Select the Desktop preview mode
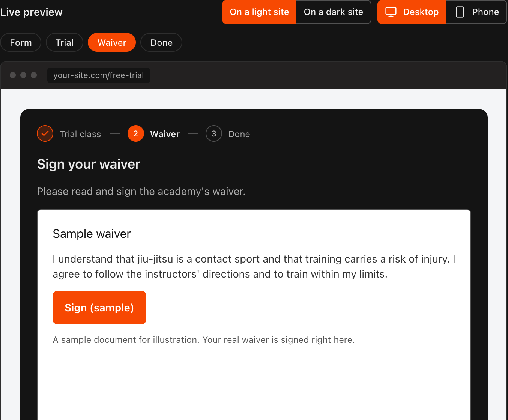Screen dimensions: 508x420 [x=412, y=12]
